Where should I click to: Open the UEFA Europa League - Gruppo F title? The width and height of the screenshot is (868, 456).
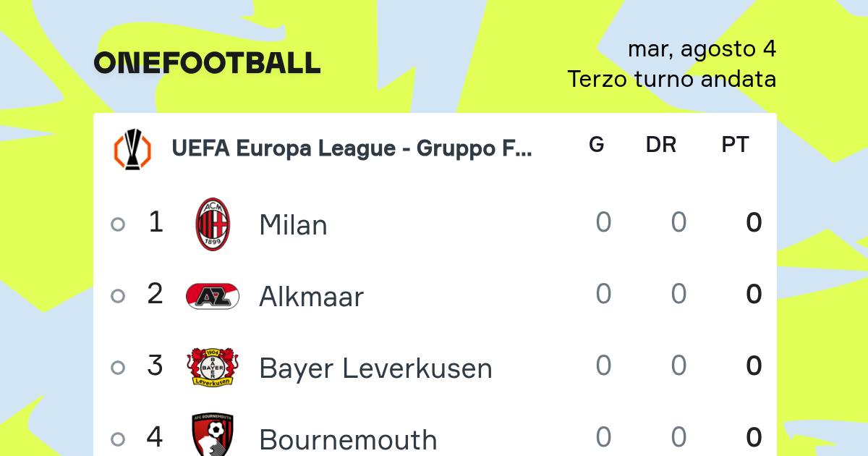352,148
